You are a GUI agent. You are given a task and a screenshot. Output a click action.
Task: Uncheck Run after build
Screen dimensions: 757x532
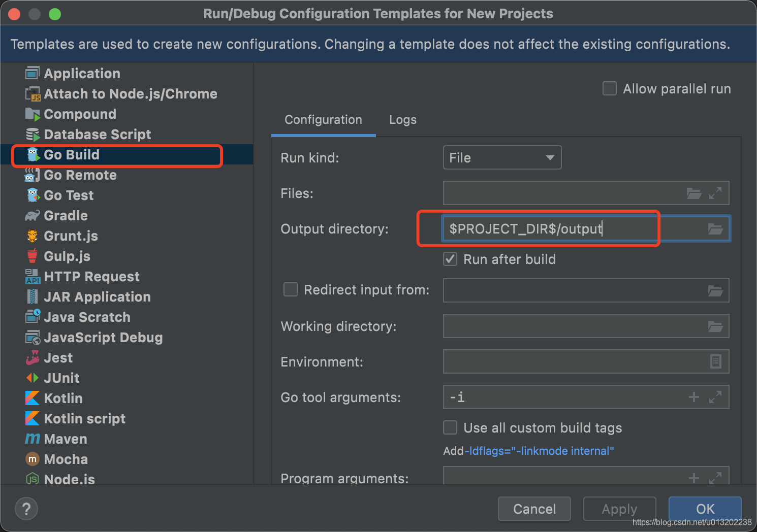pos(450,259)
